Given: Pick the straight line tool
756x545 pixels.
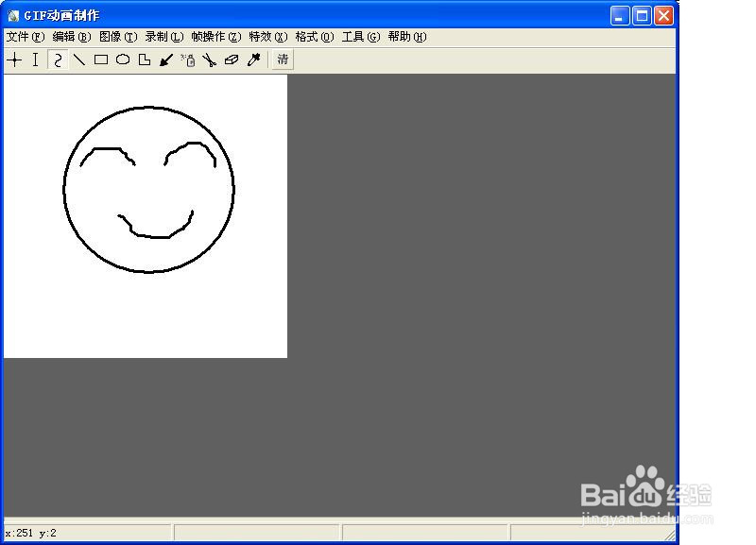Looking at the screenshot, I should click(x=79, y=60).
